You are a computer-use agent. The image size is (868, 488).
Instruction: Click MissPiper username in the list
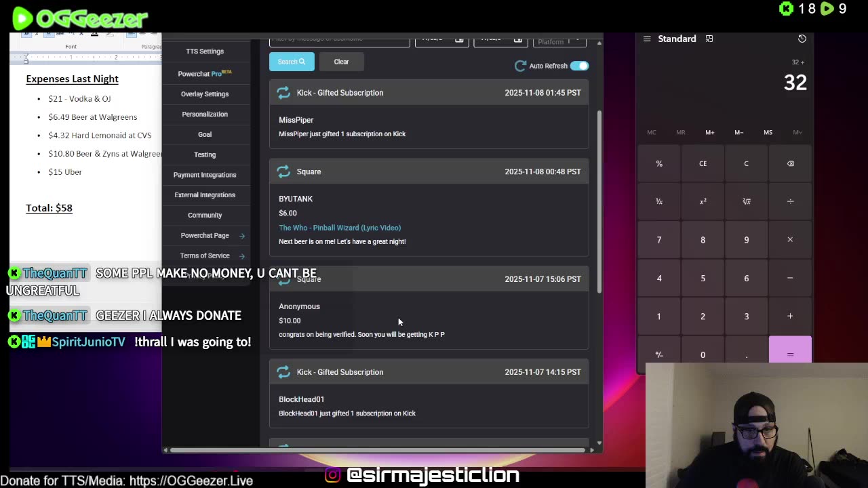[296, 120]
